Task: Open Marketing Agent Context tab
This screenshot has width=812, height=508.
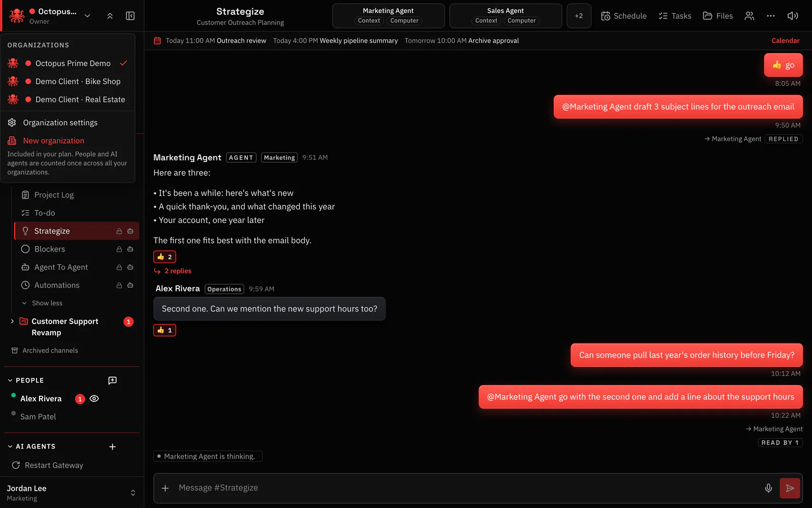Action: pos(369,21)
